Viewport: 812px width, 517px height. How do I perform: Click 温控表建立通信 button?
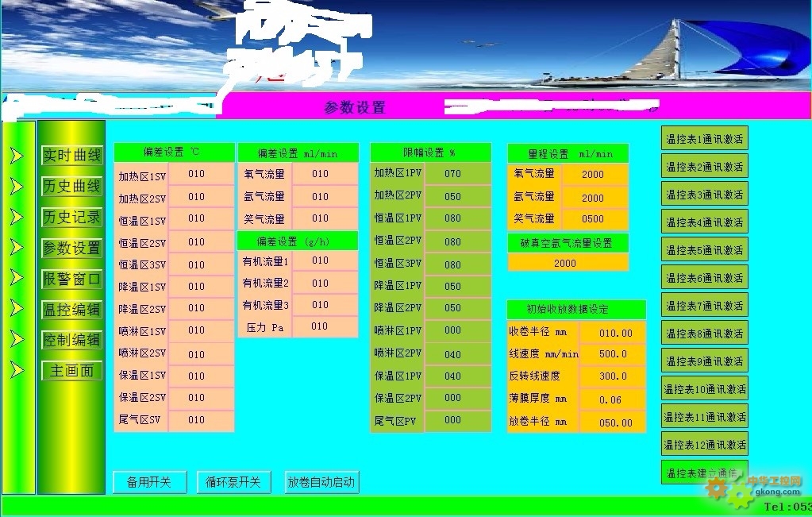click(x=704, y=473)
